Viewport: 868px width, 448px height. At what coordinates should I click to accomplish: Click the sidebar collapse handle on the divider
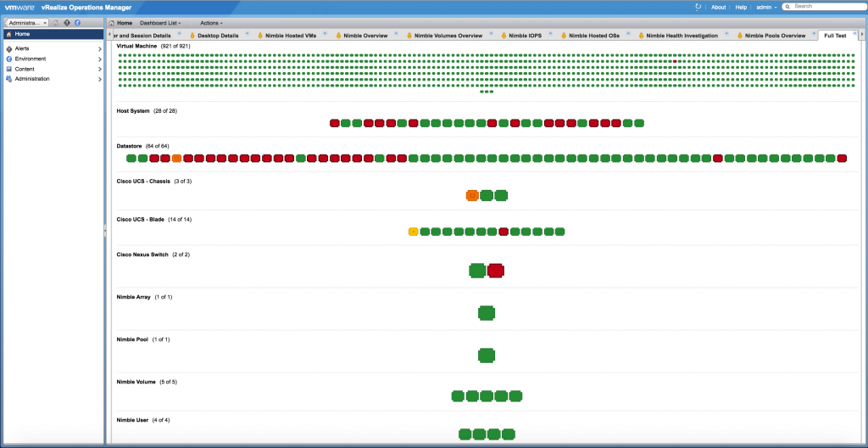pos(104,231)
